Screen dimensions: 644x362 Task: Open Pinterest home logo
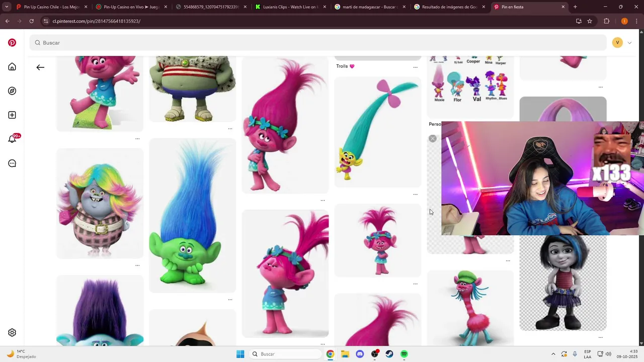(x=12, y=43)
